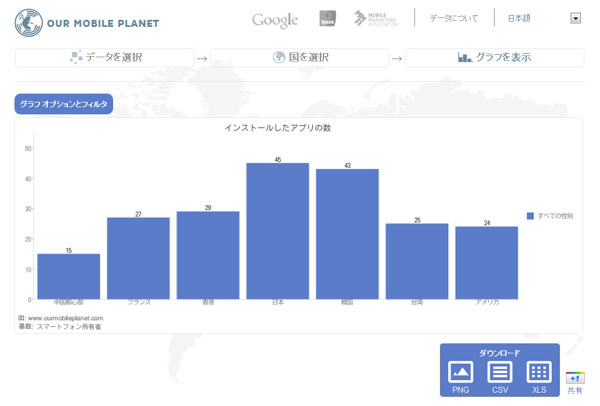The height and width of the screenshot is (406, 600).
Task: Click the Google +1 share button
Action: point(574,378)
